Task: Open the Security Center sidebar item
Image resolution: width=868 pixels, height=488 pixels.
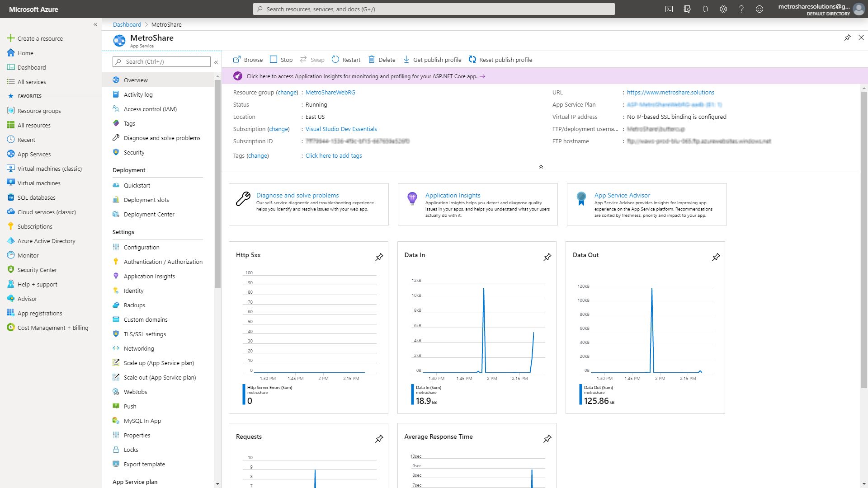Action: [51, 270]
